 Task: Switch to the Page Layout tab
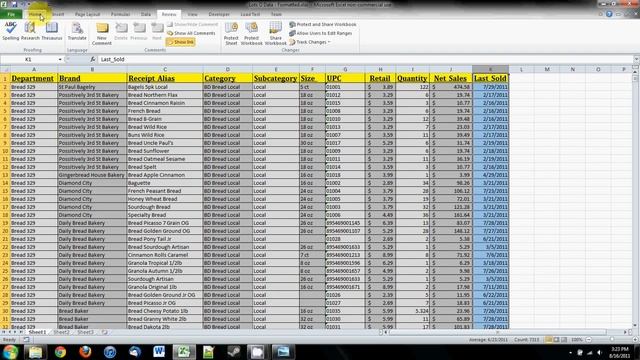tap(87, 14)
